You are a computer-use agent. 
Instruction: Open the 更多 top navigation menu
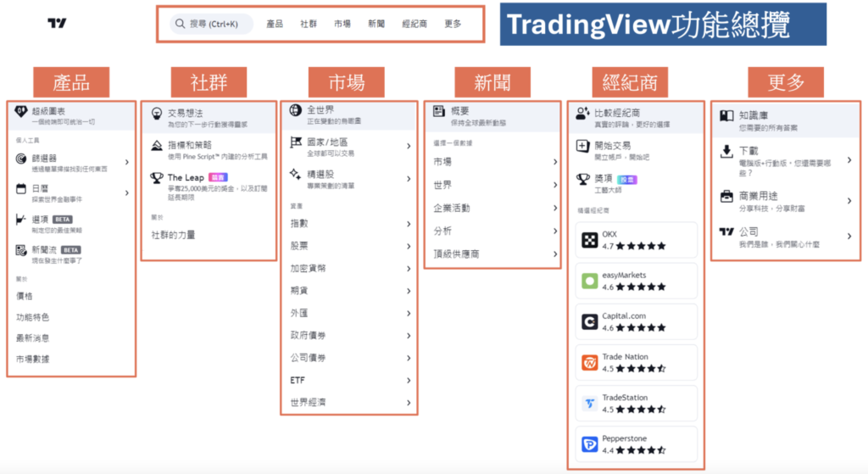click(453, 24)
